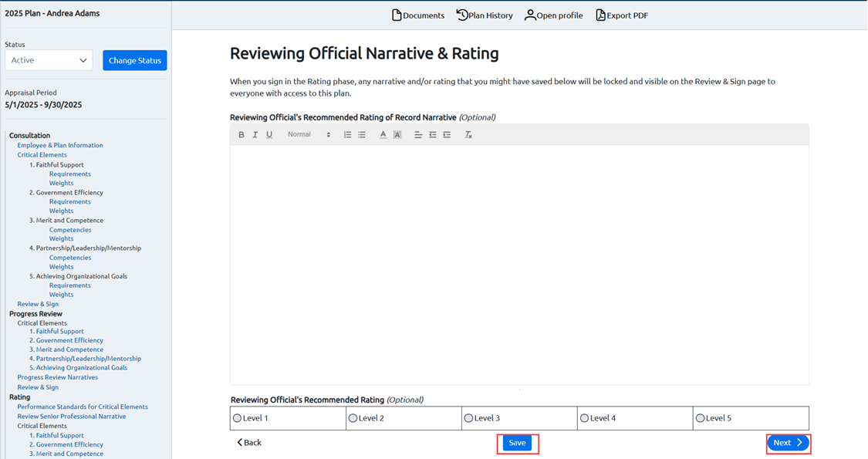Screen dimensions: 868x459
Task: Open Weights under Government Efficiency
Action: [61, 211]
